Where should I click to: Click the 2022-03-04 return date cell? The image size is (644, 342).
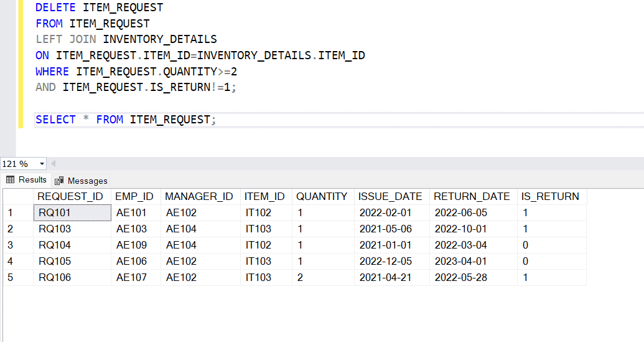pos(474,245)
